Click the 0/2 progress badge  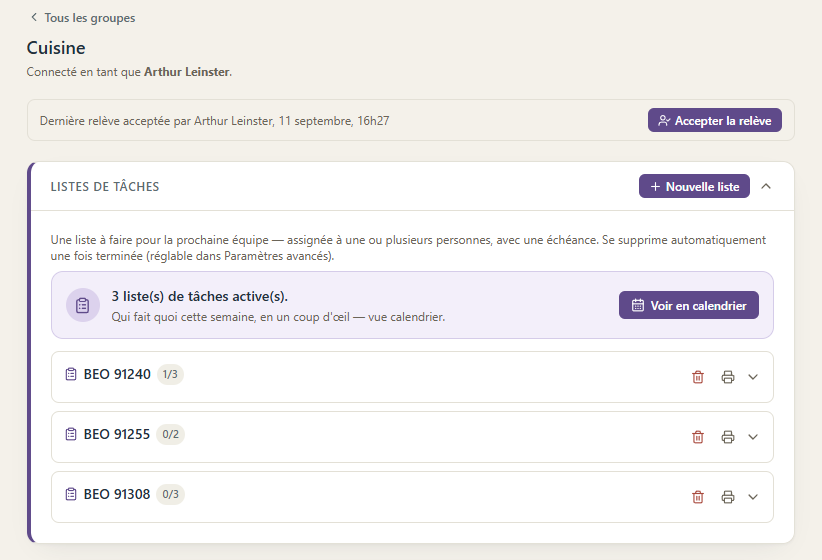pyautogui.click(x=170, y=434)
